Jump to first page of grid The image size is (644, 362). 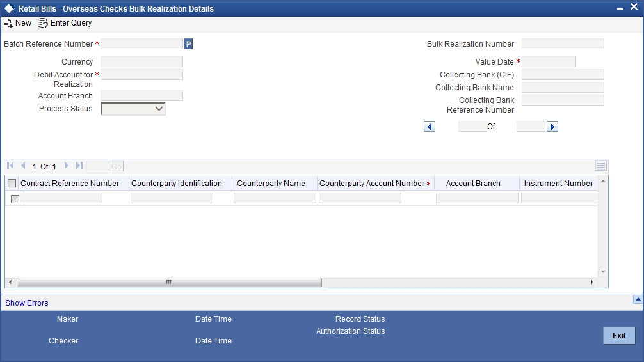click(x=11, y=166)
